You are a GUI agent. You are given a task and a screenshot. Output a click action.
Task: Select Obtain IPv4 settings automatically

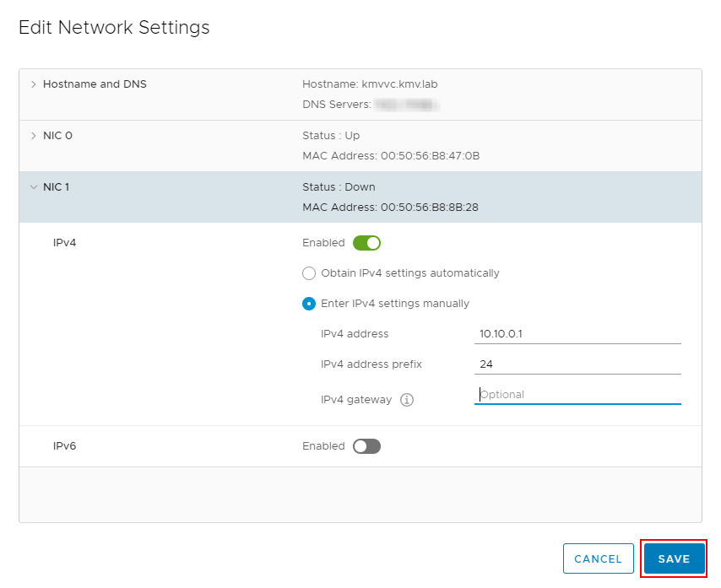point(309,273)
